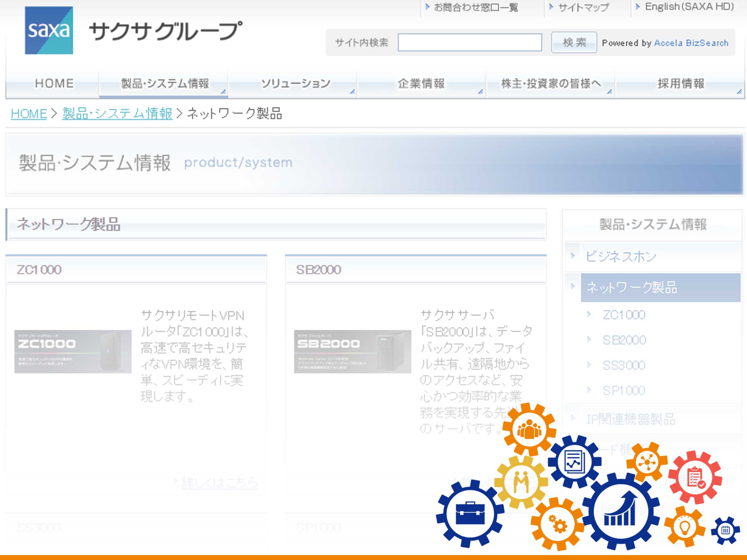The image size is (747, 560).
Task: Switch to English (SAXA HD) site
Action: [x=689, y=6]
